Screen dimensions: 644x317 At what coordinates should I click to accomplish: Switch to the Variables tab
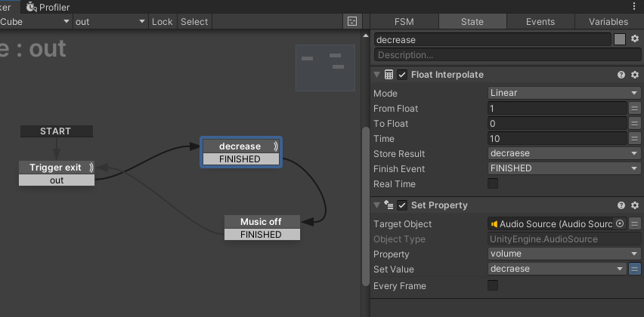point(608,22)
